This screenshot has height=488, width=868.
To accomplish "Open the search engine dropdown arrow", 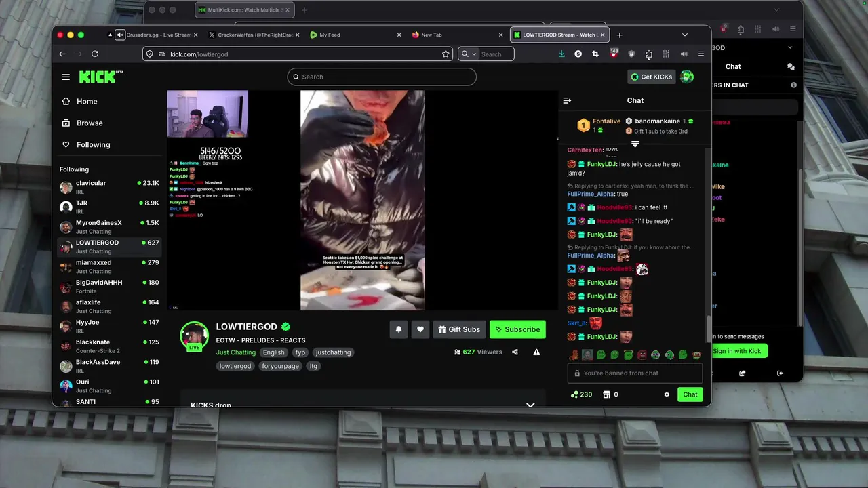I will point(474,54).
